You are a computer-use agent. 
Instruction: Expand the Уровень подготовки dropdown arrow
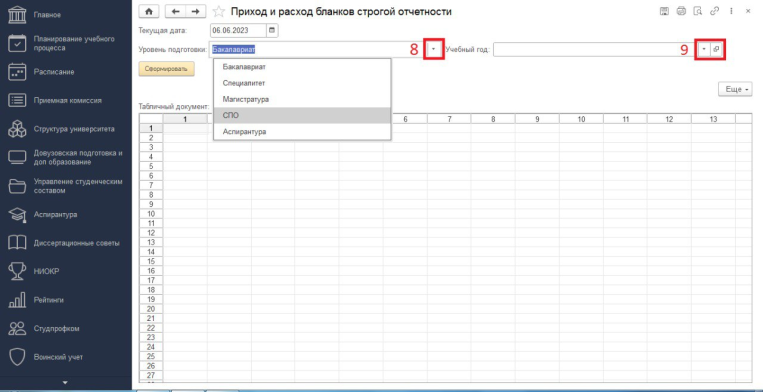point(435,49)
